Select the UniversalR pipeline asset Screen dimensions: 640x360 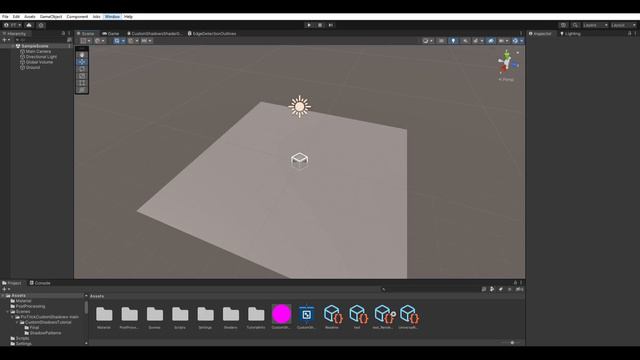[409, 314]
